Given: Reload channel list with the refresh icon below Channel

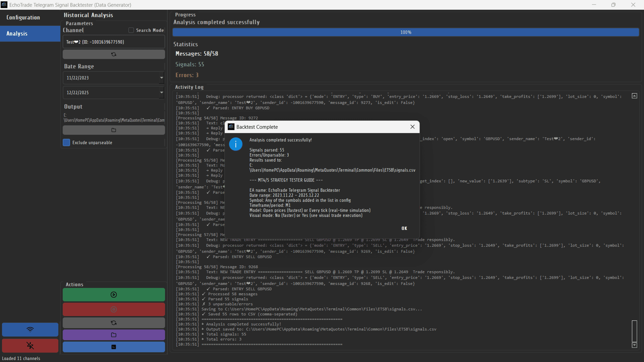Looking at the screenshot, I should (114, 54).
